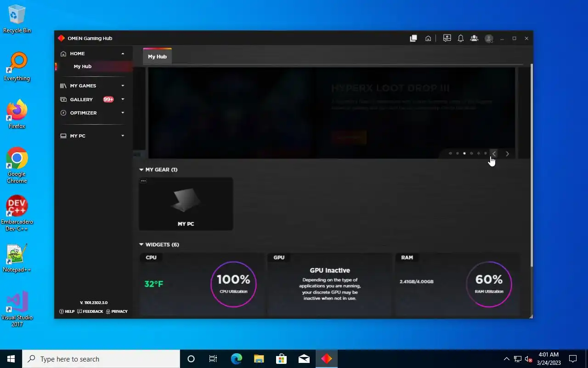Launch Embarcadero Dev-C++ shortcut
This screenshot has width=588, height=368.
(x=17, y=213)
